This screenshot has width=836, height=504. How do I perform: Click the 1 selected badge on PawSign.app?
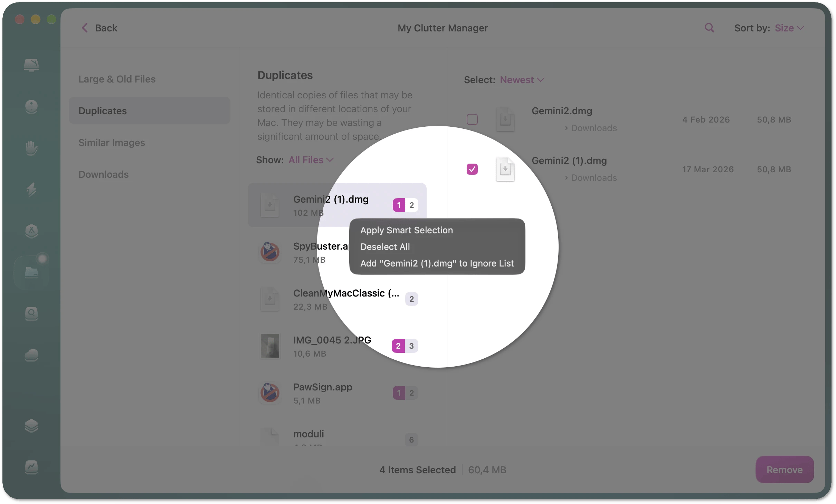point(399,393)
